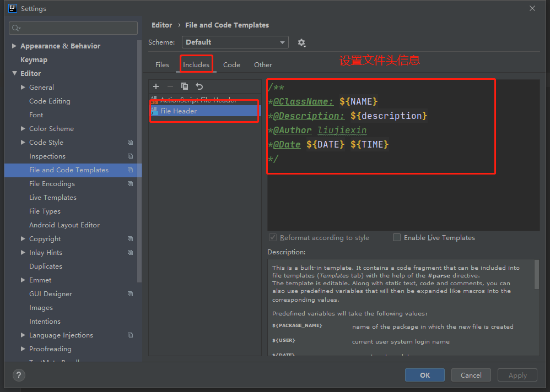Click the OK button
The height and width of the screenshot is (392, 550).
425,375
